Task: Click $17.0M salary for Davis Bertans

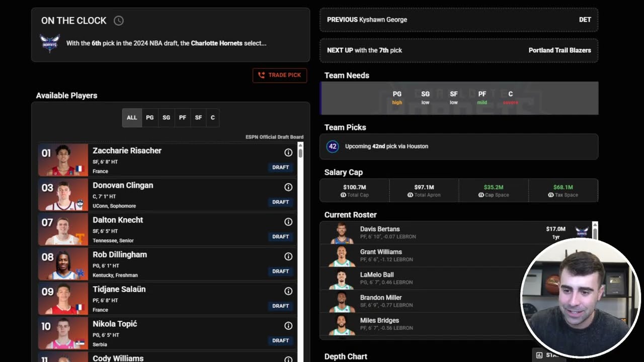Action: tap(556, 229)
